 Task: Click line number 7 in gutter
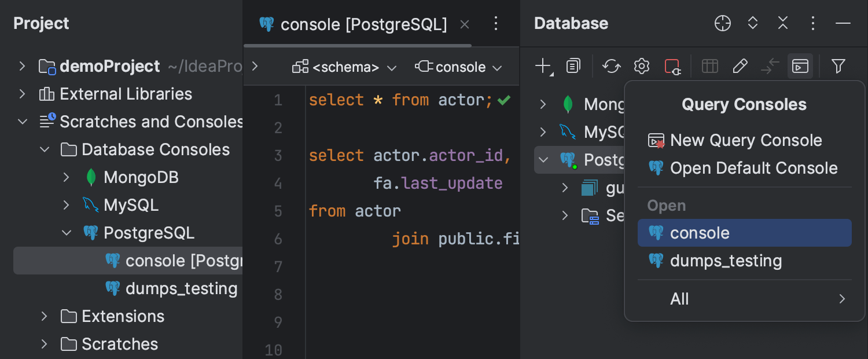tap(277, 267)
